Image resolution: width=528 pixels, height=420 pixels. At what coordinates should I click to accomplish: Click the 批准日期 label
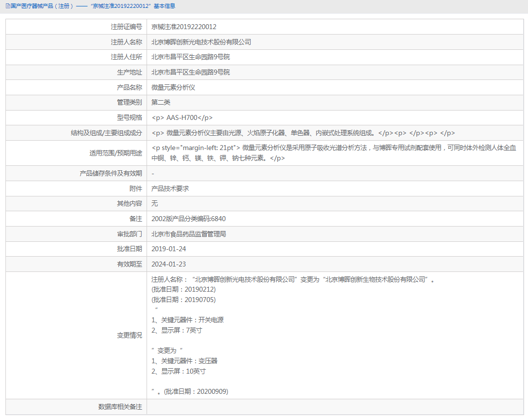(129, 249)
